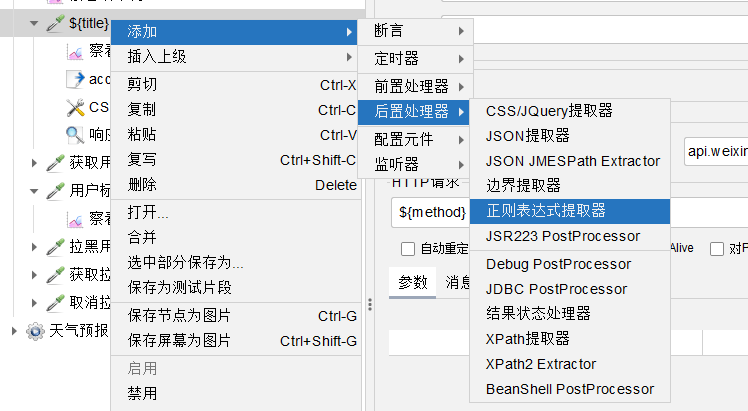
Task: Click the magnifier icon of the 响应 assertion
Action: tap(75, 135)
